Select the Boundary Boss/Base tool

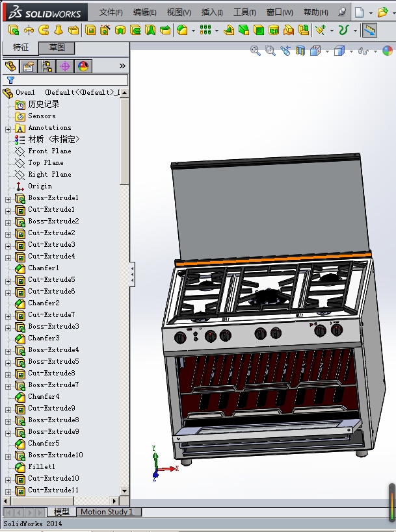click(x=73, y=30)
